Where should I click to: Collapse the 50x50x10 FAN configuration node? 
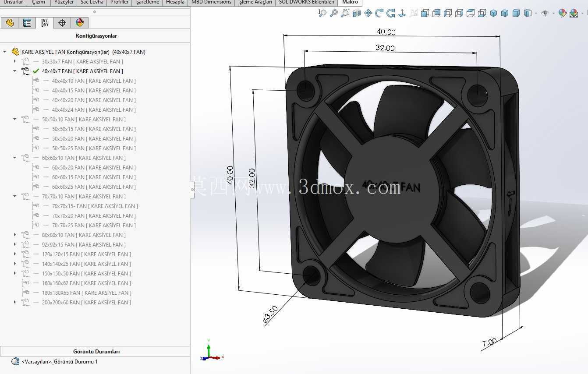pyautogui.click(x=14, y=119)
